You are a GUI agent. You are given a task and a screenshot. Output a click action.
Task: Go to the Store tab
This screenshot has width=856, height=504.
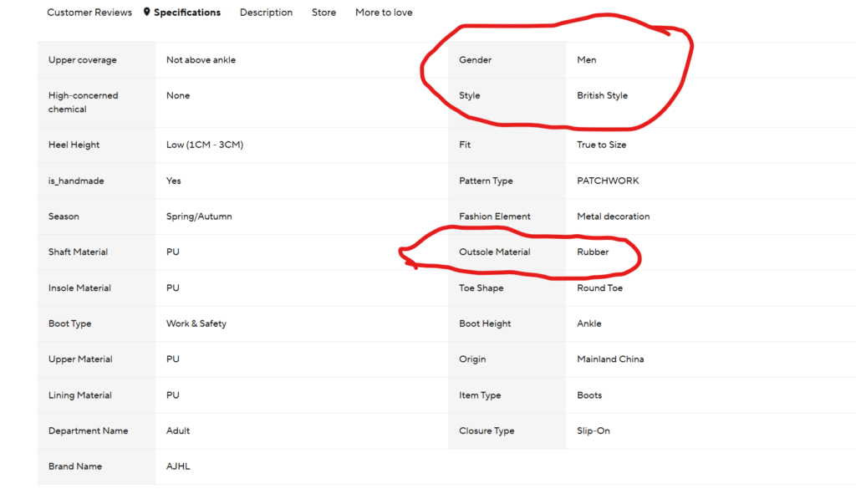click(x=324, y=13)
